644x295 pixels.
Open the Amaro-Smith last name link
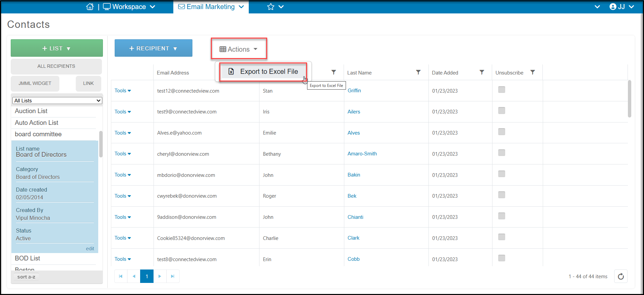tap(362, 154)
